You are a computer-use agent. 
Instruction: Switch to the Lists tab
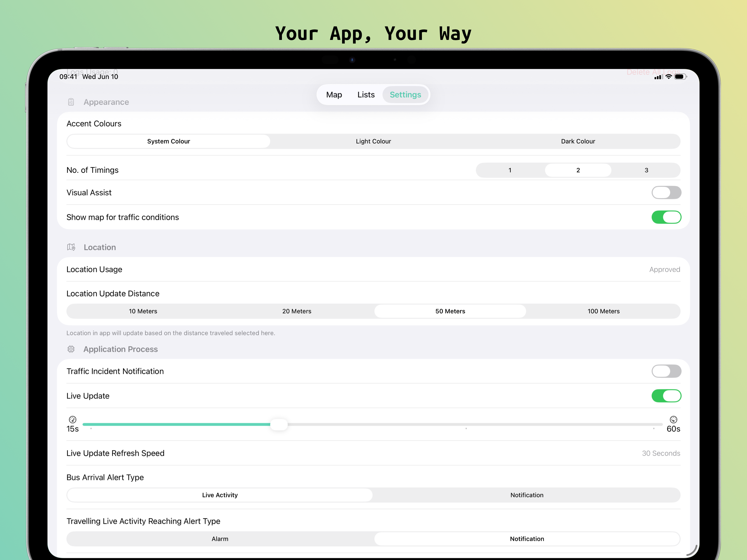366,95
